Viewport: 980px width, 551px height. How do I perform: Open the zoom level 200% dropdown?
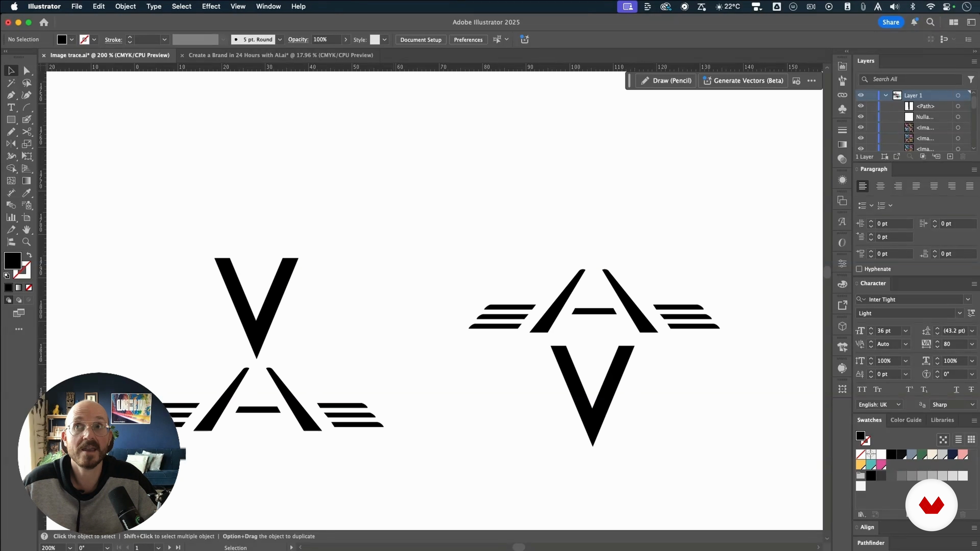(x=70, y=548)
